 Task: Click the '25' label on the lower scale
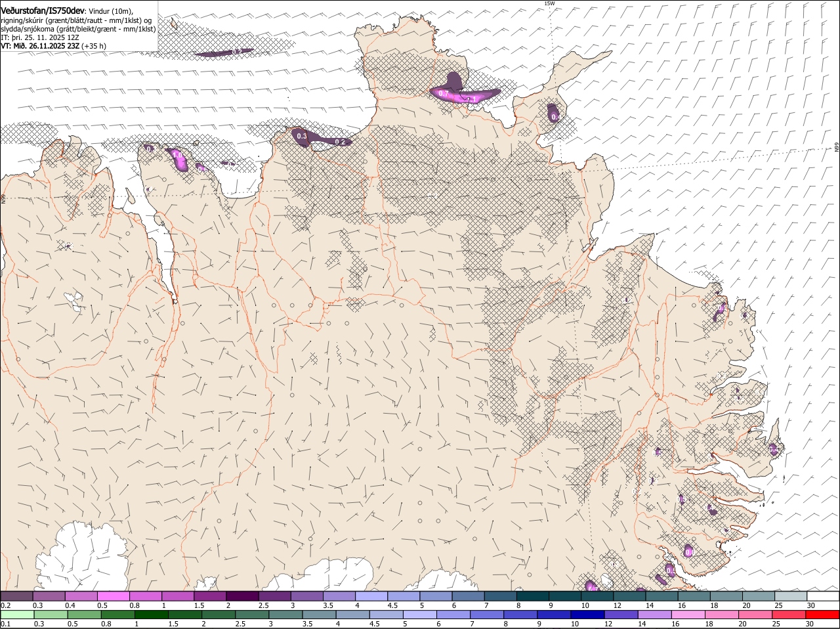tap(778, 624)
